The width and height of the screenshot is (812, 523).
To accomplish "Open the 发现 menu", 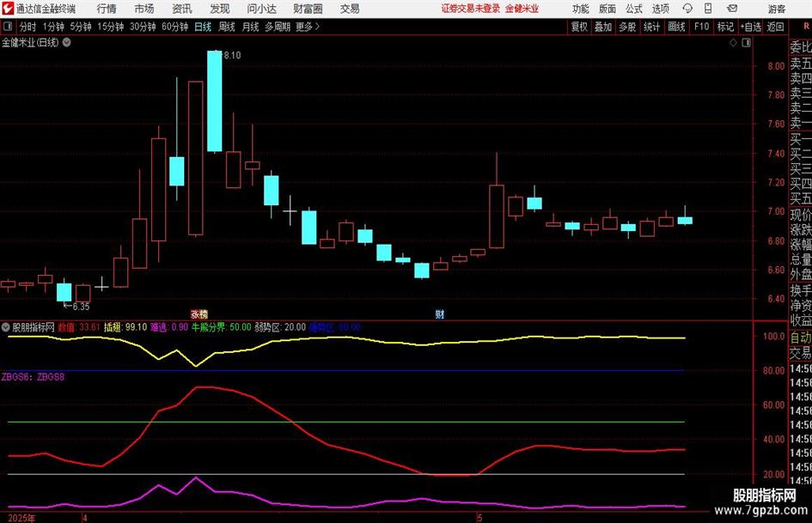I will point(220,9).
